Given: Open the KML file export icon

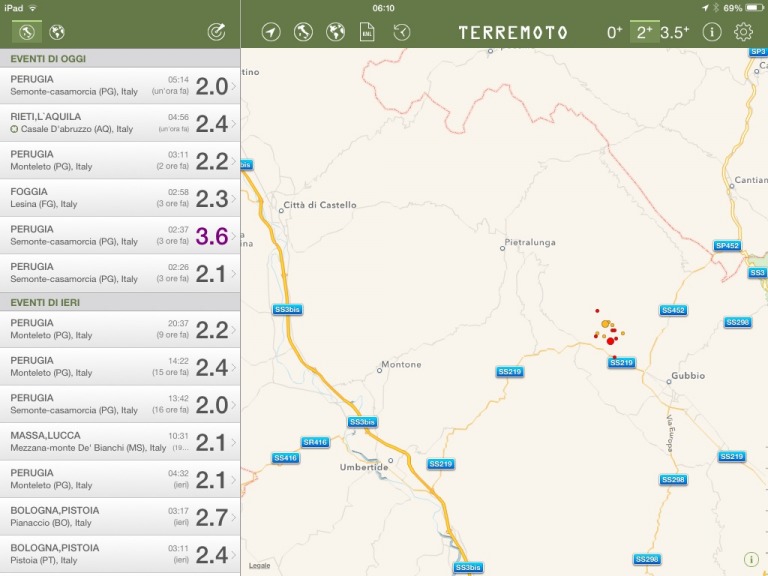Looking at the screenshot, I should [367, 32].
